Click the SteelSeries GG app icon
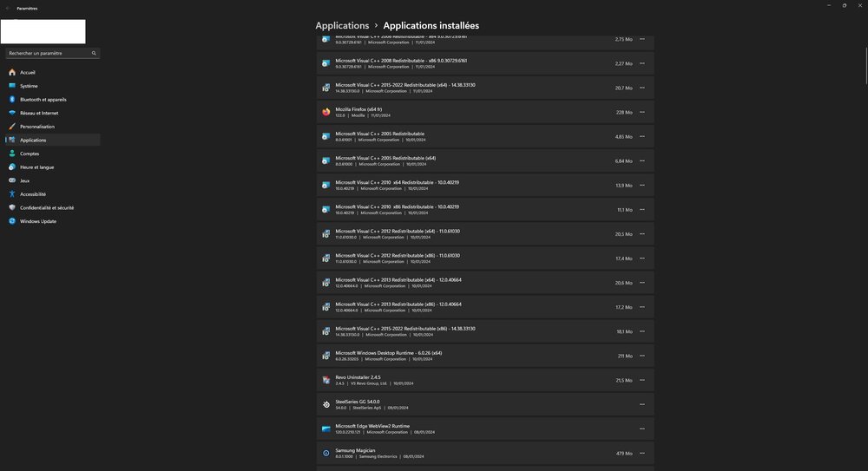The width and height of the screenshot is (868, 471). (x=326, y=404)
